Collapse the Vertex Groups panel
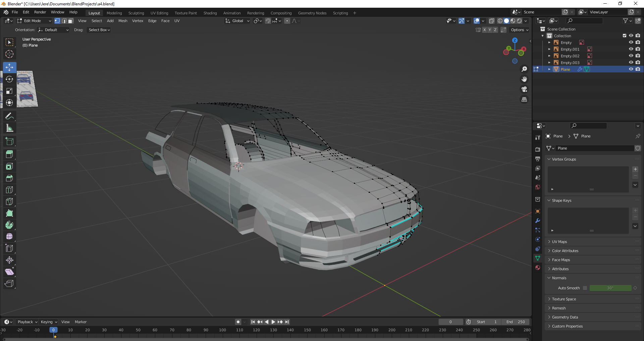The width and height of the screenshot is (644, 341). click(x=564, y=159)
